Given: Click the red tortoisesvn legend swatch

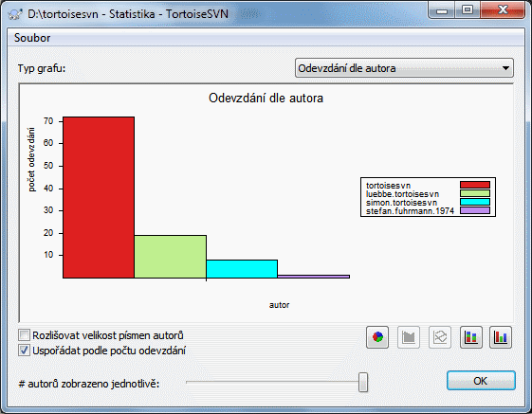Looking at the screenshot, I should pos(475,185).
